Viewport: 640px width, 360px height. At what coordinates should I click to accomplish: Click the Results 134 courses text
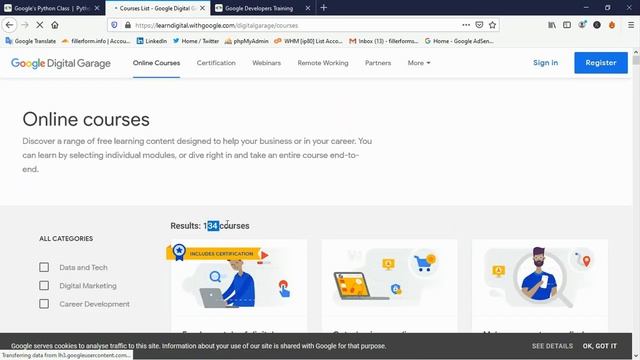210,226
